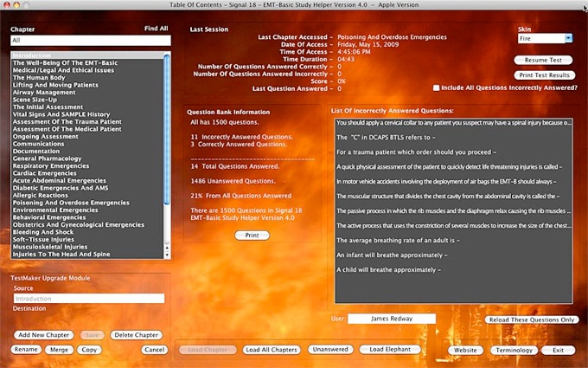The width and height of the screenshot is (588, 368).
Task: Click the greyed Load Chapter button
Action: 208,350
